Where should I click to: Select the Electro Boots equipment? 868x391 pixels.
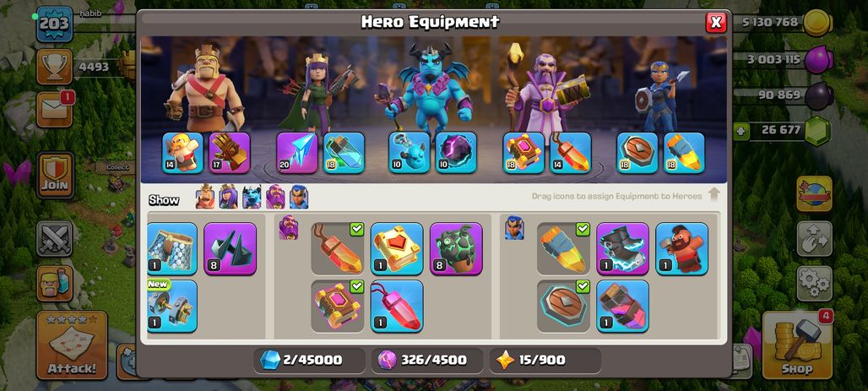[623, 248]
